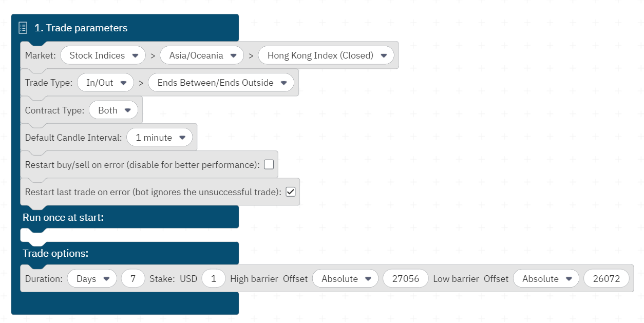Screen dimensions: 644x323
Task: Open High barrier Absolute offset dropdown
Action: [x=345, y=279]
